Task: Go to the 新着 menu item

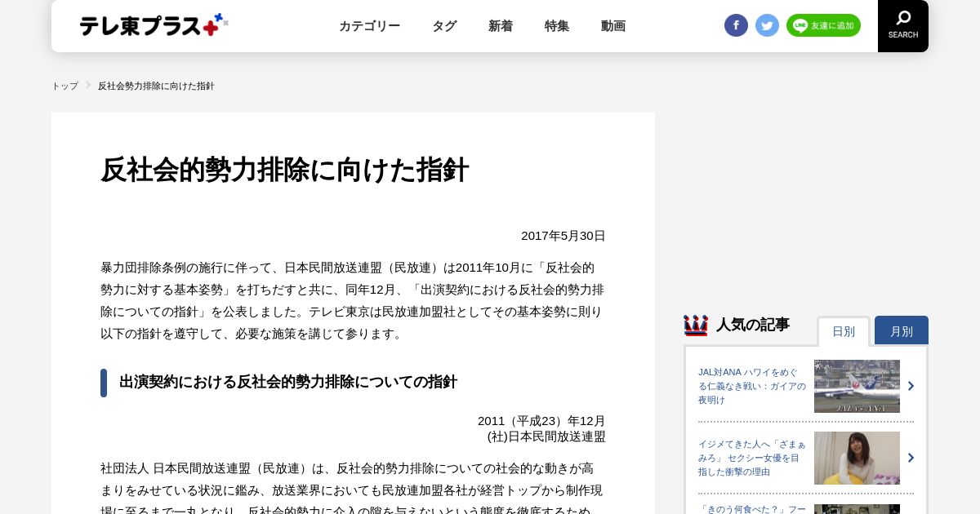Action: click(x=501, y=26)
